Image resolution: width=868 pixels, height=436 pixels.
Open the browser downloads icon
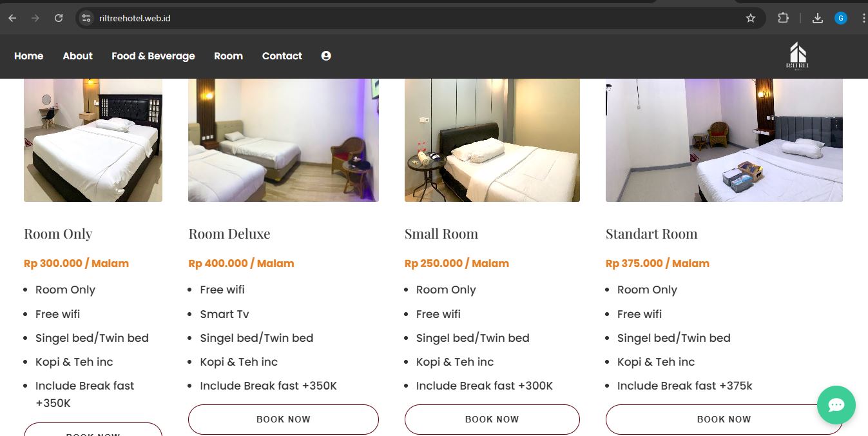[818, 18]
